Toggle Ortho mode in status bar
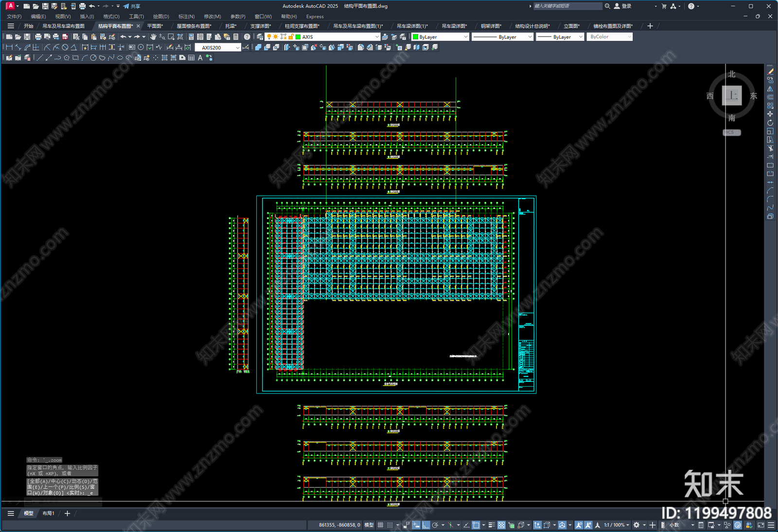 click(x=426, y=525)
